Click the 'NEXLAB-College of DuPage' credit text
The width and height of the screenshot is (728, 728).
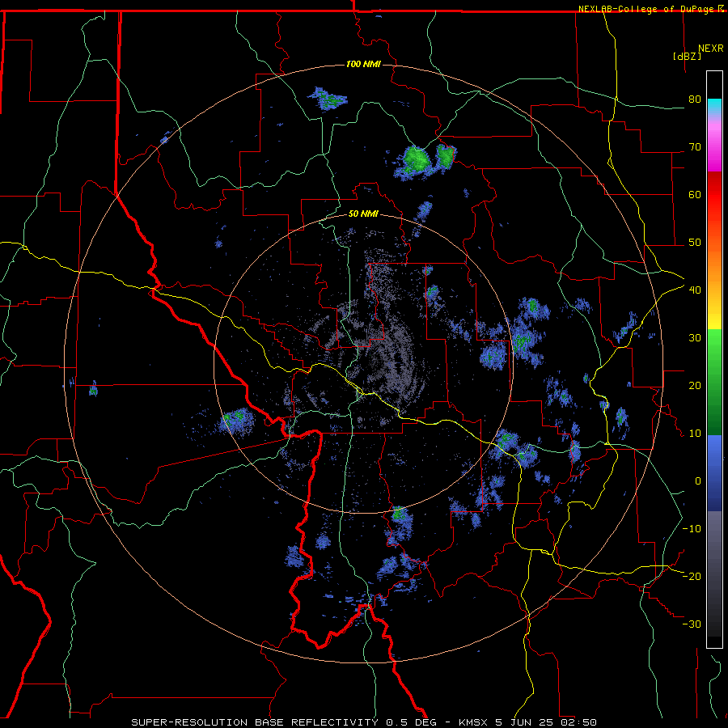click(x=645, y=9)
